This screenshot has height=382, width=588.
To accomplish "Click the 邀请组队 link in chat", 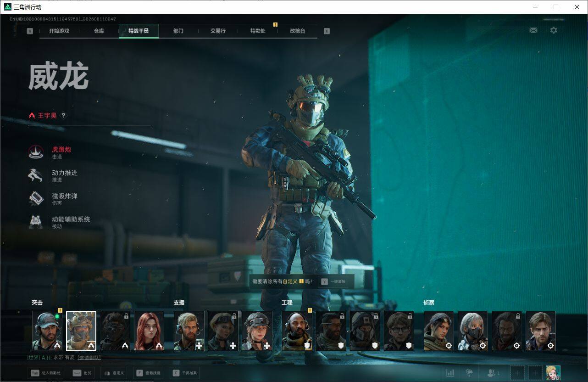I will 89,357.
